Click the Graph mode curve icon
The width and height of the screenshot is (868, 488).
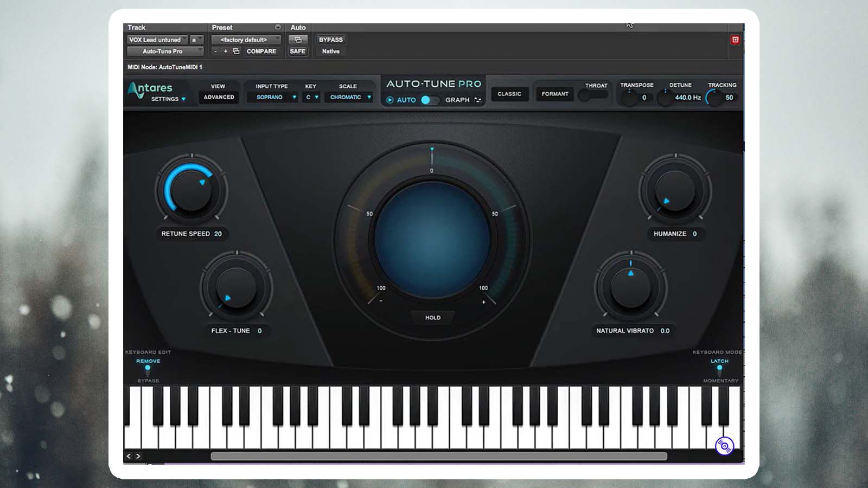pyautogui.click(x=477, y=100)
